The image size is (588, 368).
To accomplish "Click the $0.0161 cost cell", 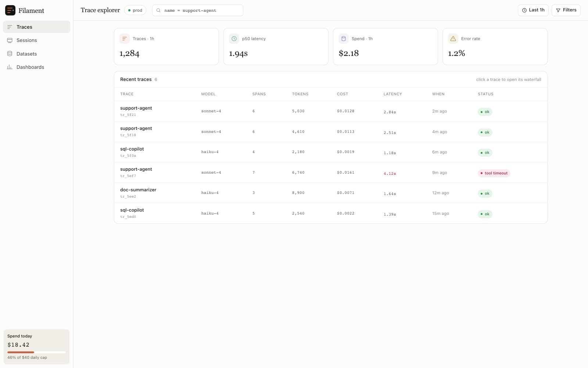I will 346,173.
